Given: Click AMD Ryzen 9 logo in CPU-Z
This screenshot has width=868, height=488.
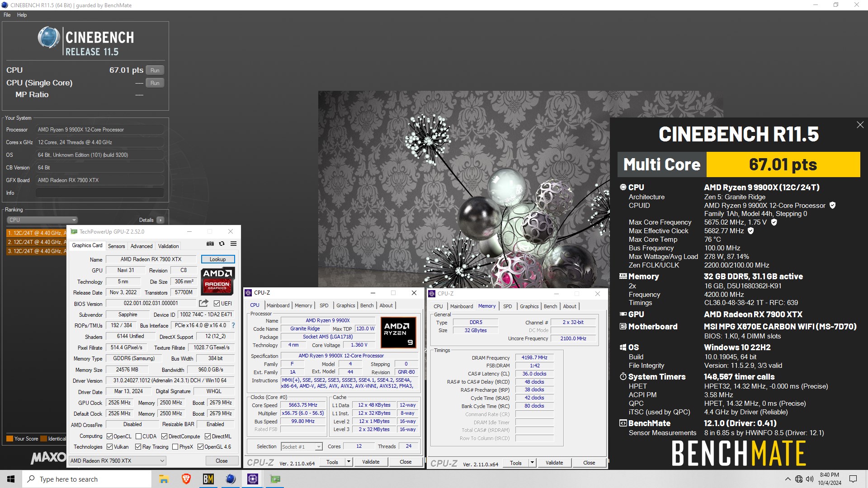Looking at the screenshot, I should [x=398, y=333].
